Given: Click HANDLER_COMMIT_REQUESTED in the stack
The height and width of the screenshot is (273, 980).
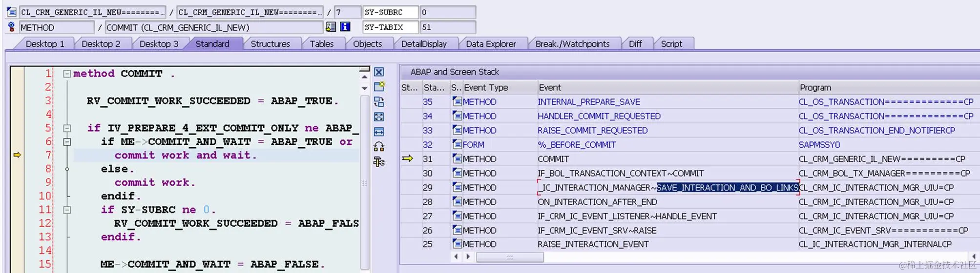Looking at the screenshot, I should tap(599, 116).
